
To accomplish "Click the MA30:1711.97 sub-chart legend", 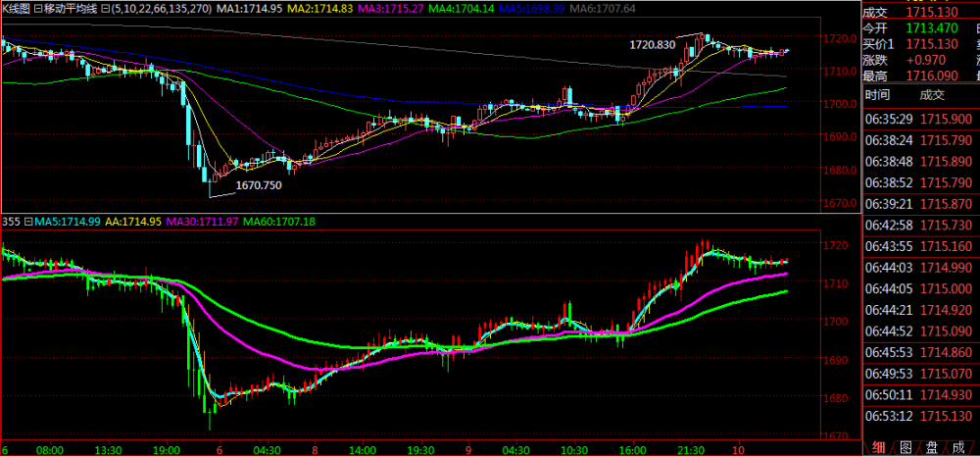I will pyautogui.click(x=202, y=222).
